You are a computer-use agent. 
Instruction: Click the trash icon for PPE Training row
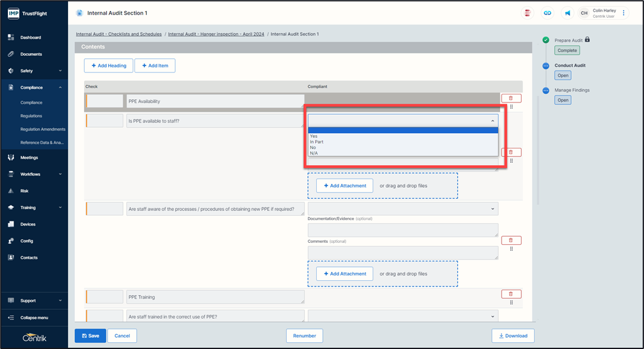[x=511, y=294]
